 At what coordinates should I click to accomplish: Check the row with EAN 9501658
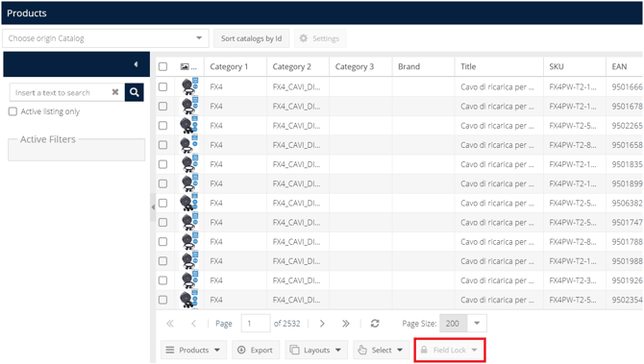163,145
